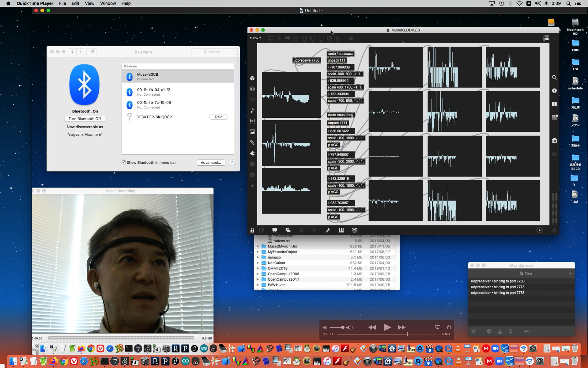Screen dimensions: 588x368
Task: Click the Advanced... Bluetooth button
Action: tap(211, 163)
